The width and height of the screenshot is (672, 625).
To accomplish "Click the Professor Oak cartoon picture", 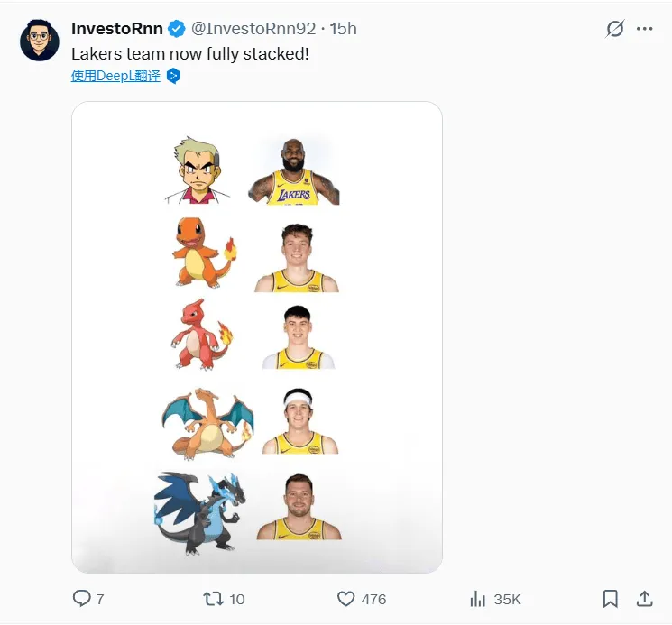I will [198, 170].
